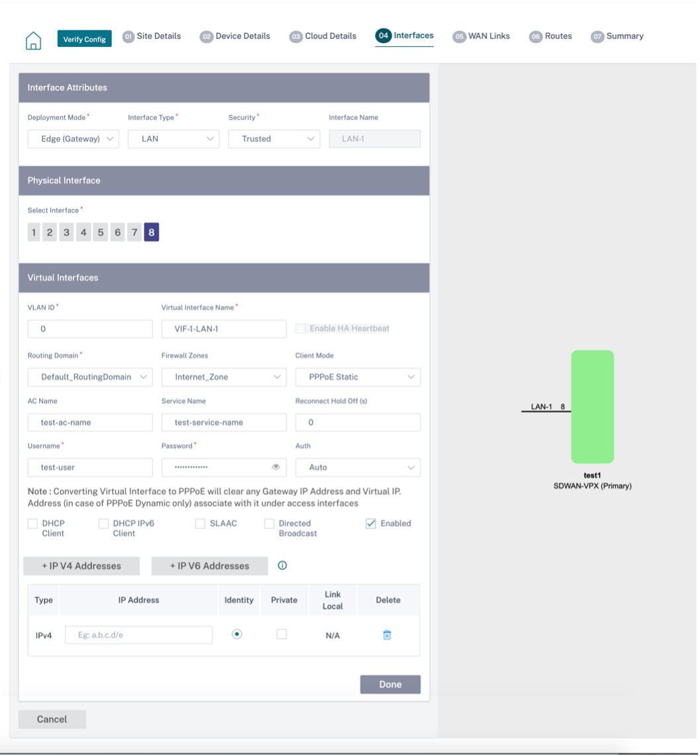This screenshot has height=756, width=700.
Task: Tick the Private checkbox for IPv4
Action: pos(281,634)
